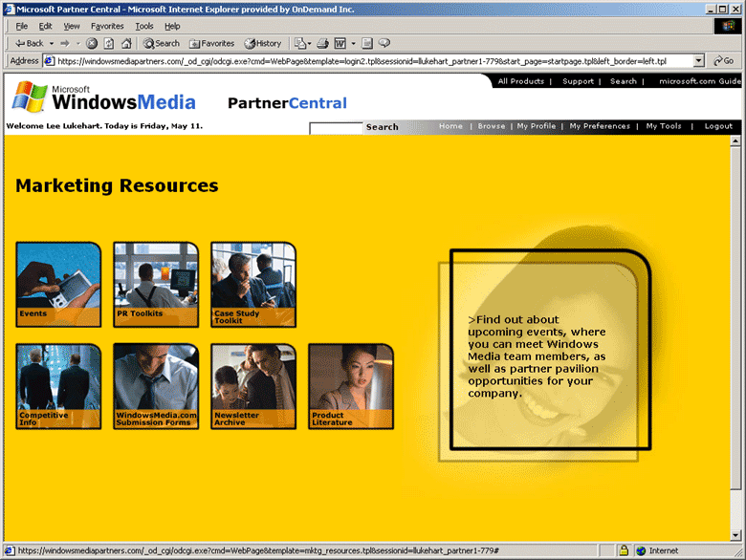Open the Case Study Toolkit tile
Viewport: 746px width, 560px height.
coord(253,284)
